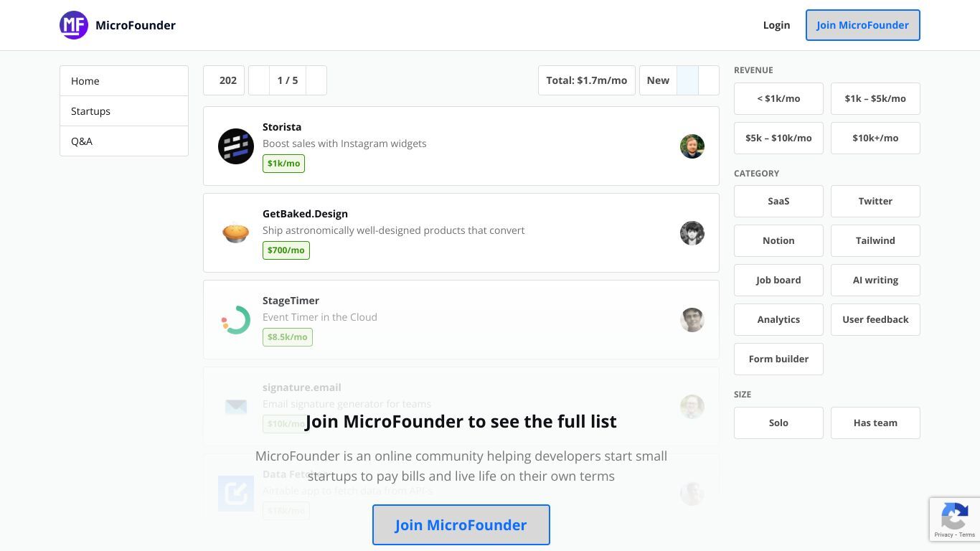Screen dimensions: 980x551
Task: Toggle the under $1k/mo revenue filter
Action: click(778, 98)
